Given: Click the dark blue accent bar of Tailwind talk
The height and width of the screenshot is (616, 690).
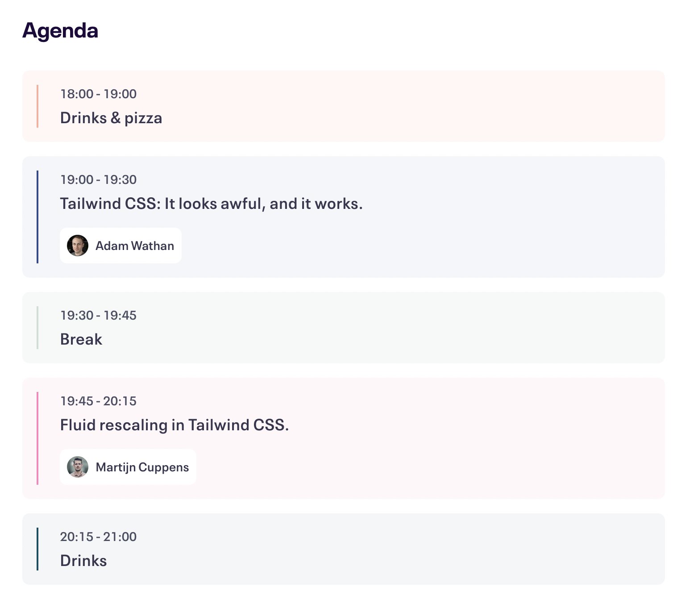Looking at the screenshot, I should tap(37, 217).
